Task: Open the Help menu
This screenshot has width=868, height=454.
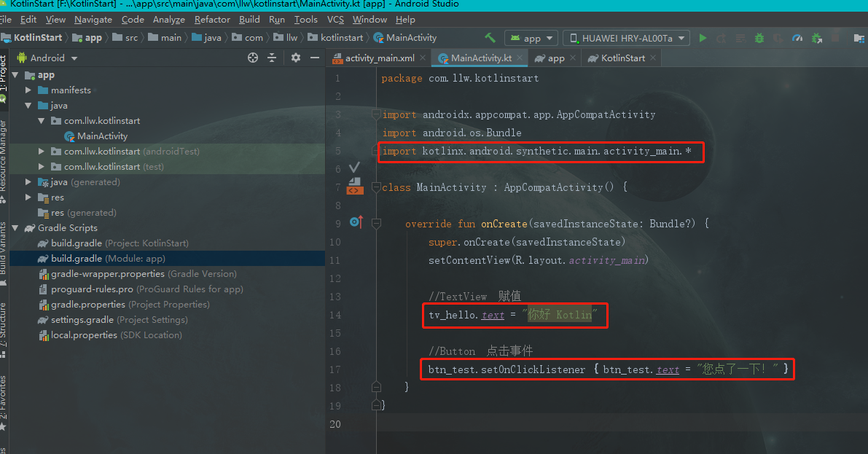Action: click(x=405, y=20)
